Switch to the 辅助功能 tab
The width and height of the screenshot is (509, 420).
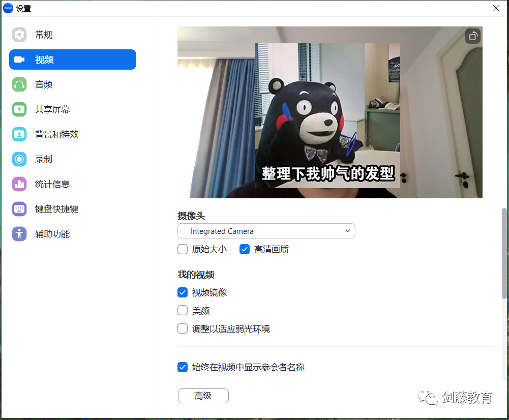(73, 234)
